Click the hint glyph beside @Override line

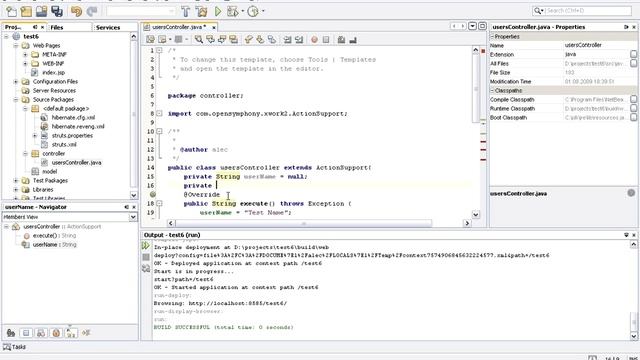[x=153, y=195]
